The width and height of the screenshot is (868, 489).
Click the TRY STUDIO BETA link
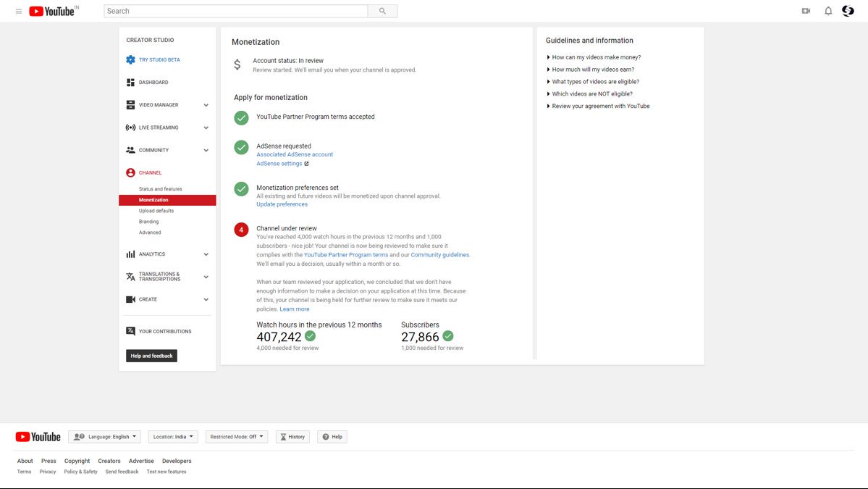click(x=159, y=60)
